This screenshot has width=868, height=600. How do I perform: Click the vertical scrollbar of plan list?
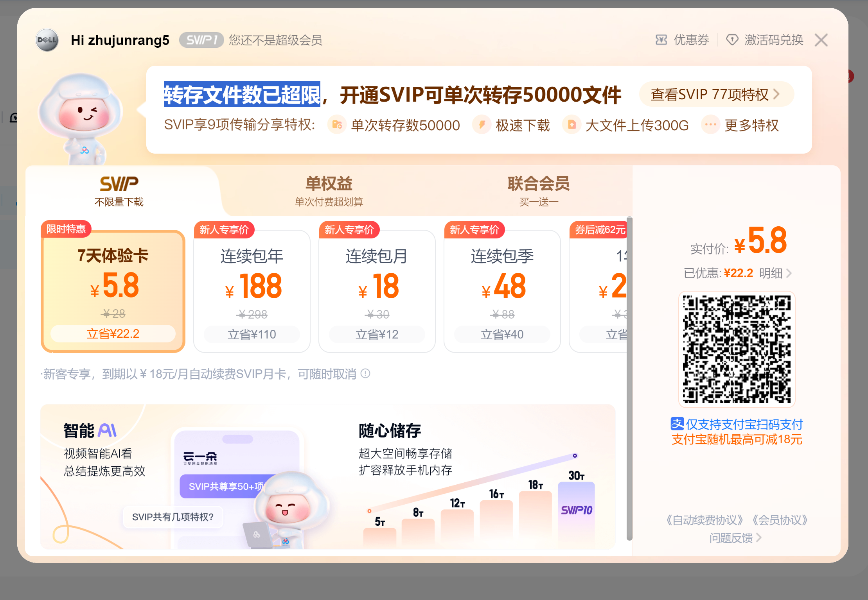(x=629, y=378)
